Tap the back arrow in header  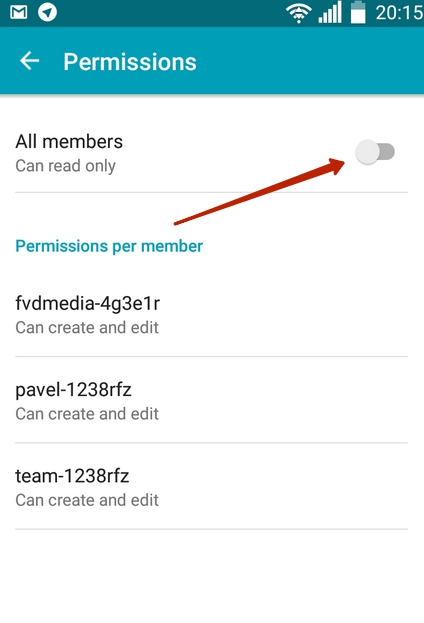30,62
